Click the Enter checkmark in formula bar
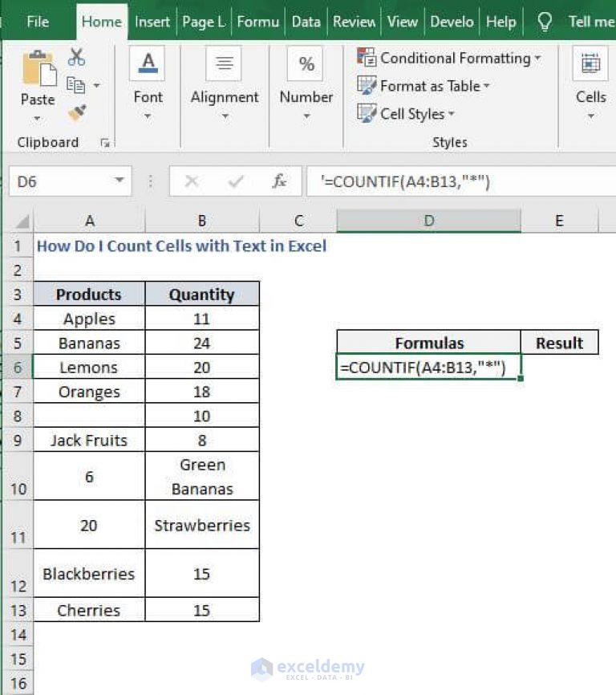The height and width of the screenshot is (695, 616). (236, 181)
